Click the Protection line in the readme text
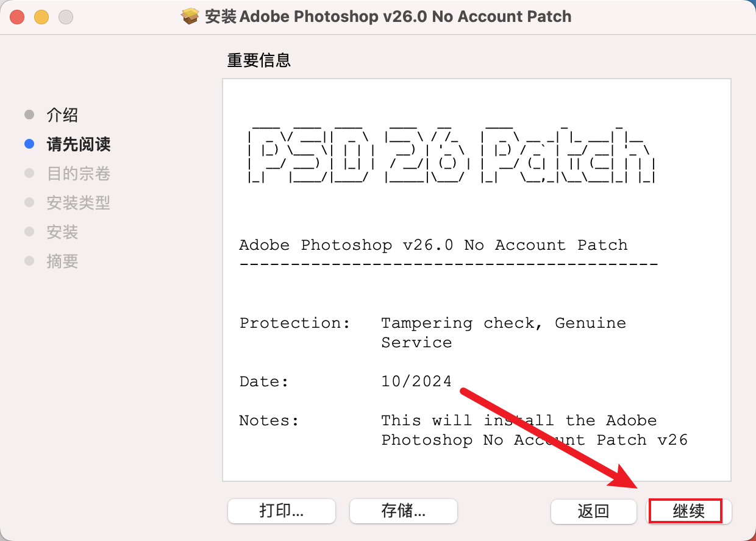 click(432, 324)
